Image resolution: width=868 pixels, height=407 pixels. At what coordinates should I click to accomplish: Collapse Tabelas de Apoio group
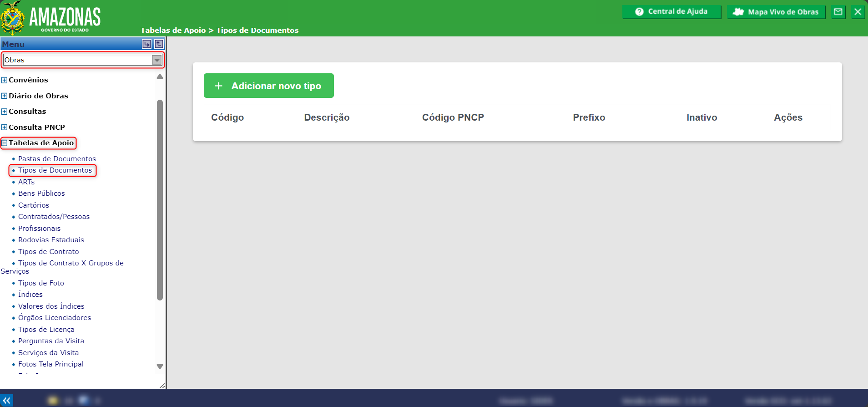(4, 143)
